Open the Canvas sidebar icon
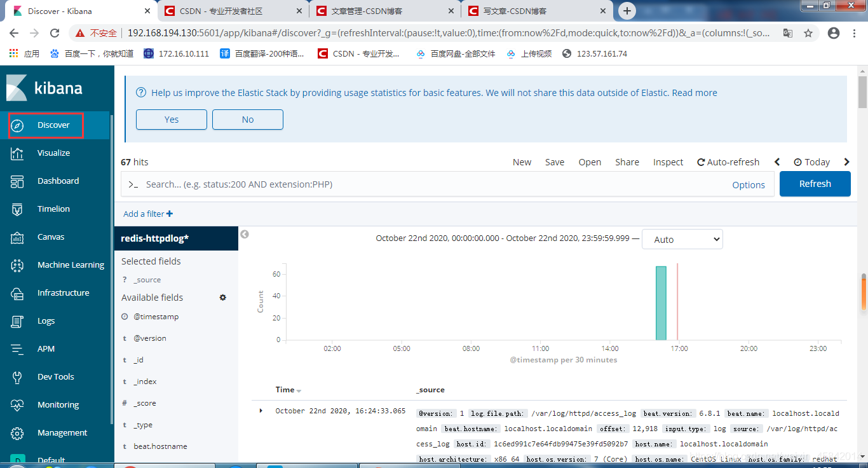This screenshot has width=868, height=468. coord(18,237)
